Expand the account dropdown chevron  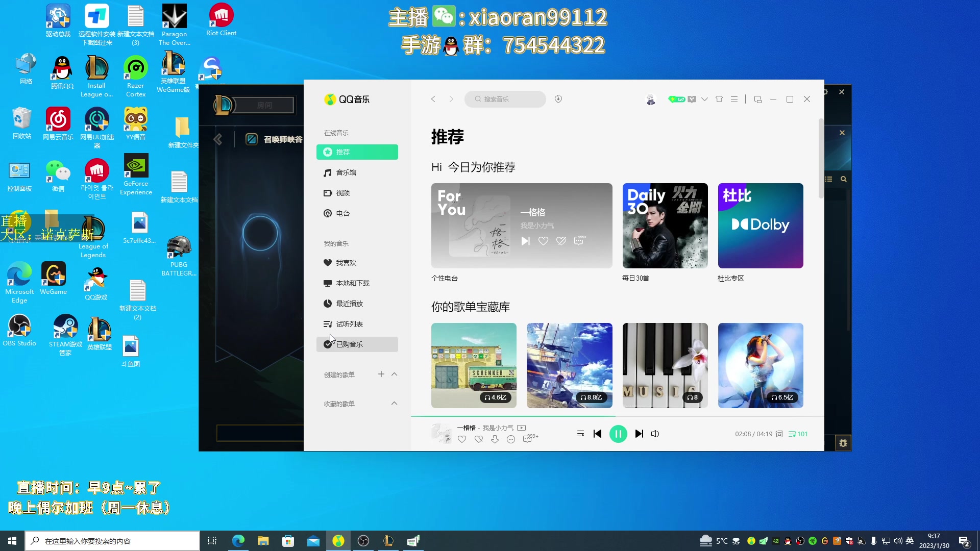(704, 99)
